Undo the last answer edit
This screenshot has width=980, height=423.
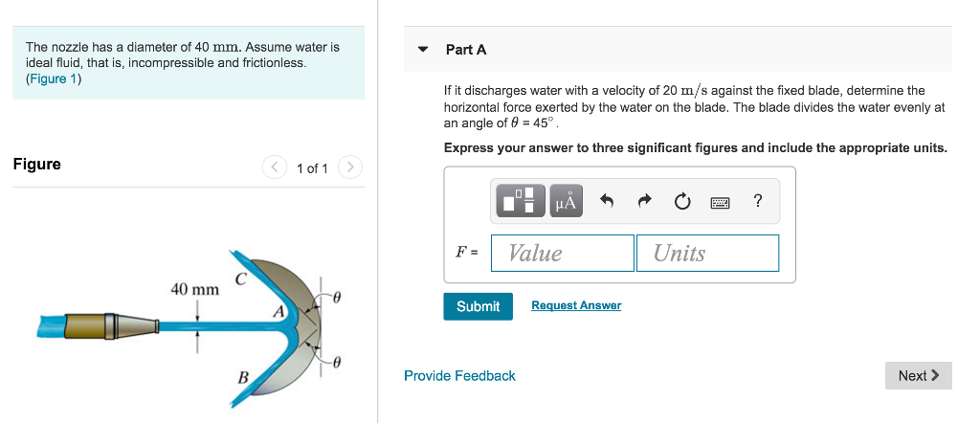(606, 201)
